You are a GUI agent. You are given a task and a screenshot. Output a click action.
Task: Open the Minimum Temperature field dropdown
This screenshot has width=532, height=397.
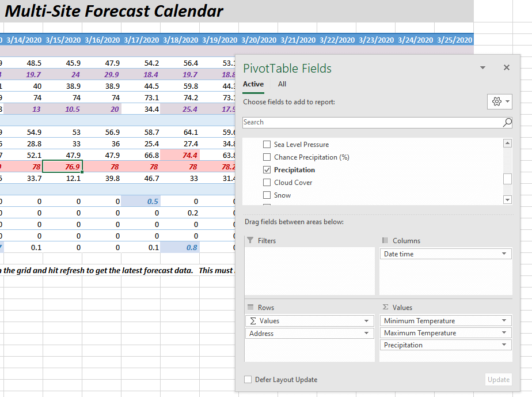click(504, 321)
